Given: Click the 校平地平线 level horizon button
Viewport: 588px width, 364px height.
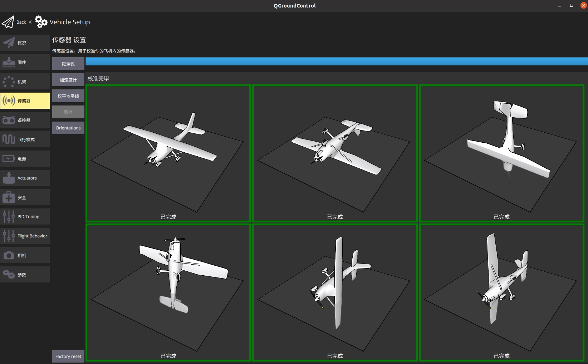Looking at the screenshot, I should 68,96.
